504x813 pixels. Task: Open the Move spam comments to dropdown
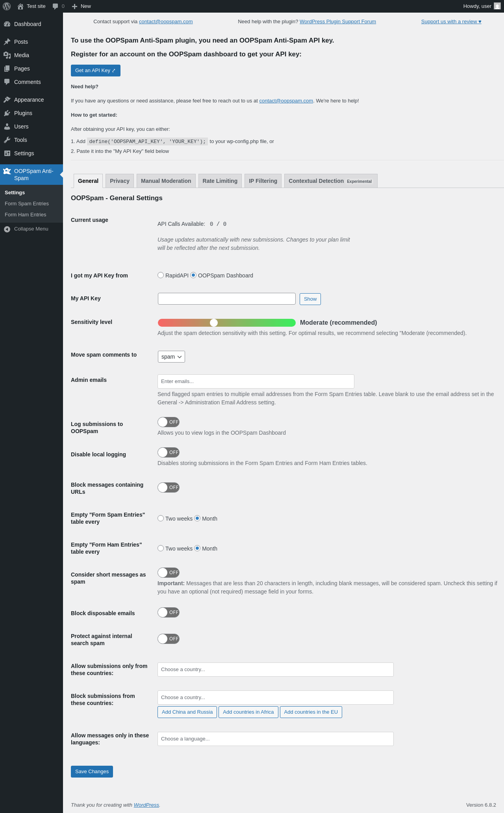pos(171,357)
